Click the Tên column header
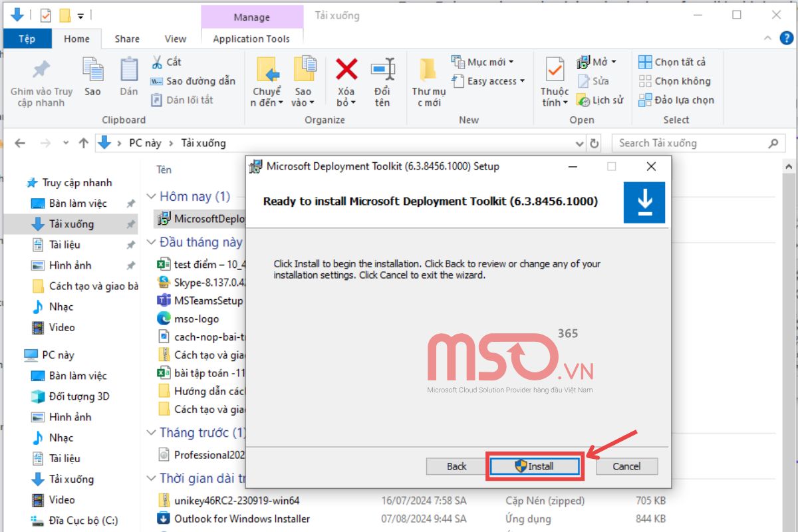Image resolution: width=798 pixels, height=532 pixels. [x=164, y=170]
